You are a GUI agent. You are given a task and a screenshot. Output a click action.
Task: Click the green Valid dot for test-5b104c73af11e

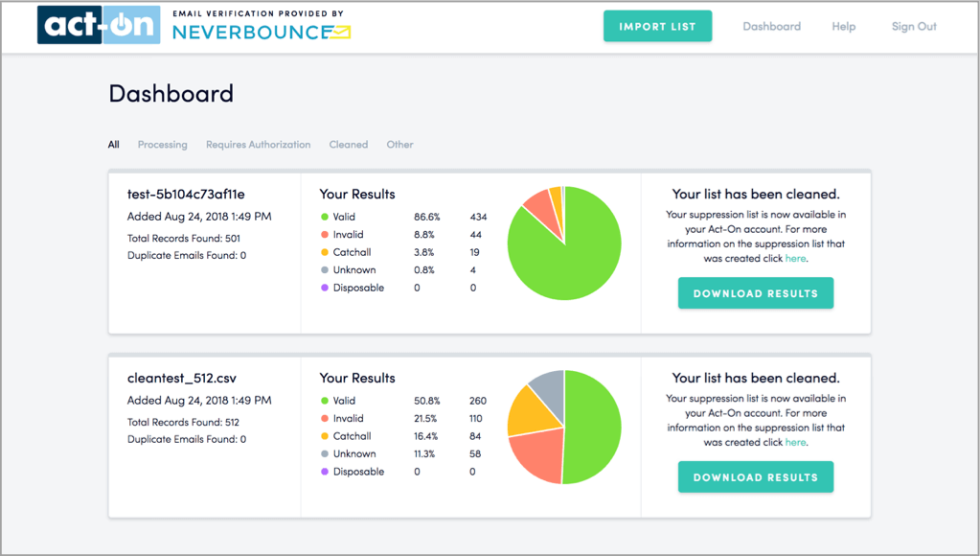pyautogui.click(x=325, y=217)
